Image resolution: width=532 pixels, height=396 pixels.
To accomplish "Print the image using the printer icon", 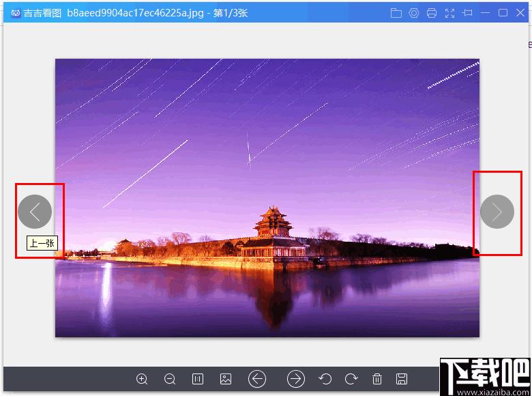I will (432, 13).
